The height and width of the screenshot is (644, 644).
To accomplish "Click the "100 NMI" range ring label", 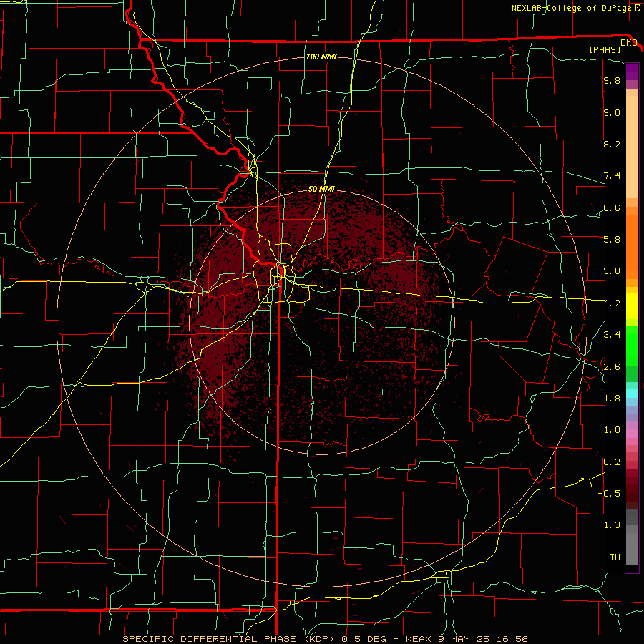I will pyautogui.click(x=321, y=57).
